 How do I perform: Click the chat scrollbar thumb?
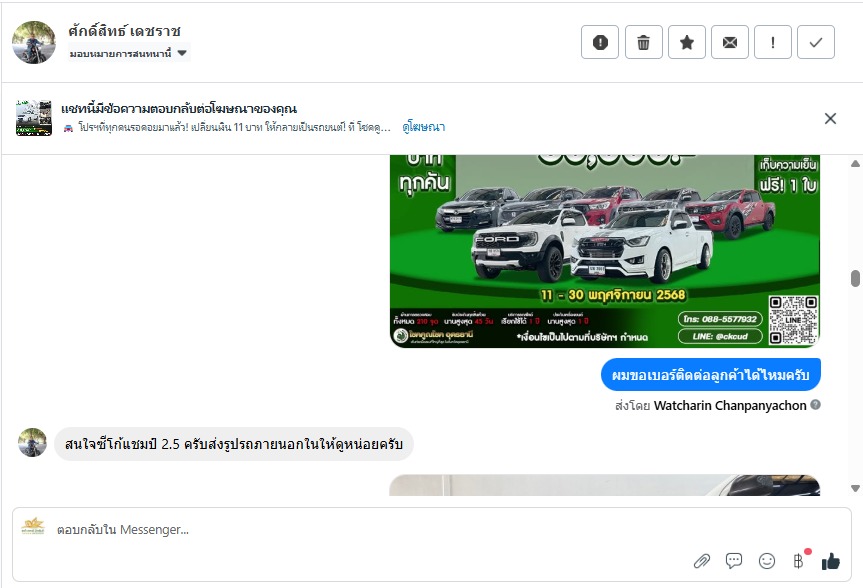(855, 279)
